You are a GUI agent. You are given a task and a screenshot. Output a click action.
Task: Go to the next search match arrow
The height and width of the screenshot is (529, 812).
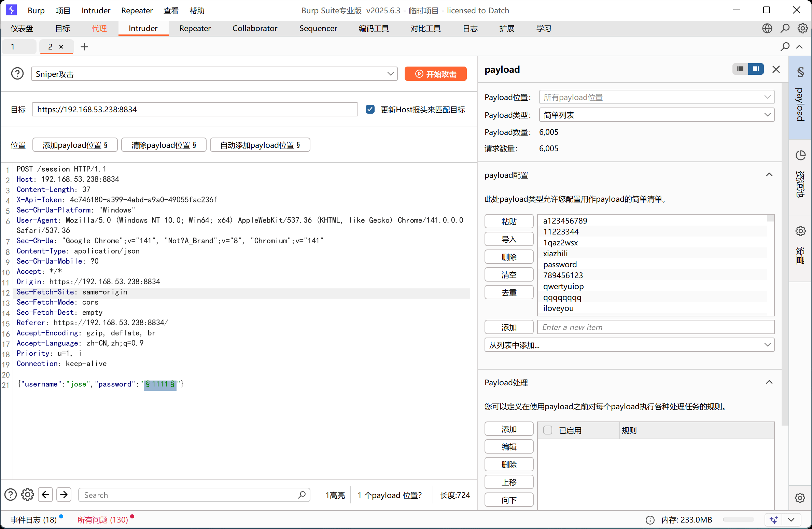[x=64, y=495]
